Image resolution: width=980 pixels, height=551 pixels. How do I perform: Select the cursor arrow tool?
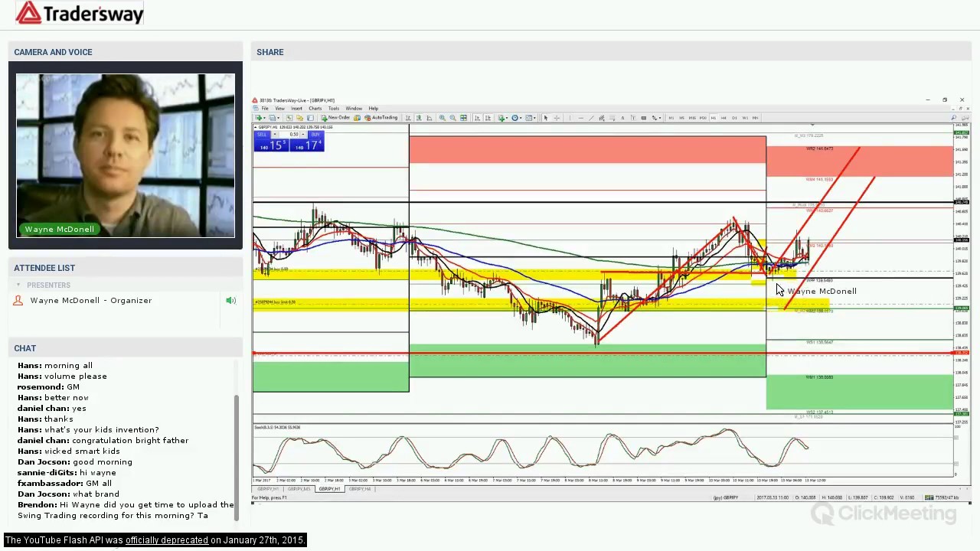coord(546,117)
